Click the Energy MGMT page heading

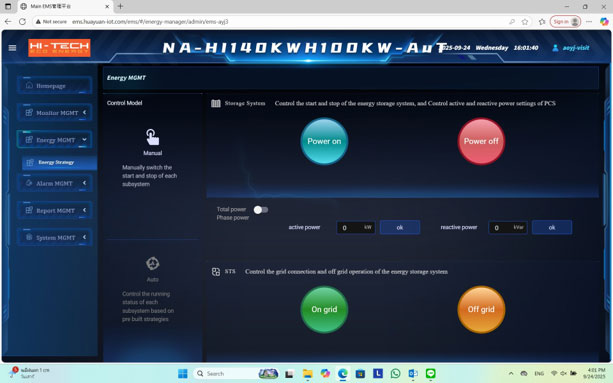point(126,78)
